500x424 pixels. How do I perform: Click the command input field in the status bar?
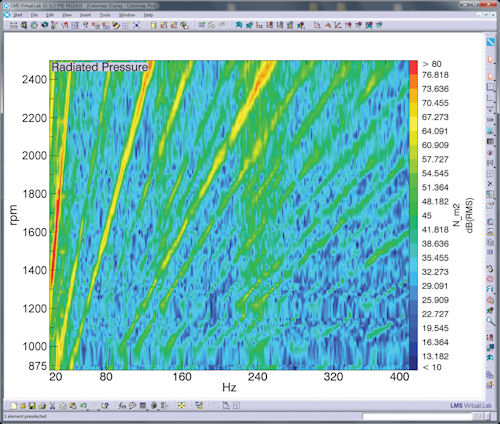pos(418,417)
